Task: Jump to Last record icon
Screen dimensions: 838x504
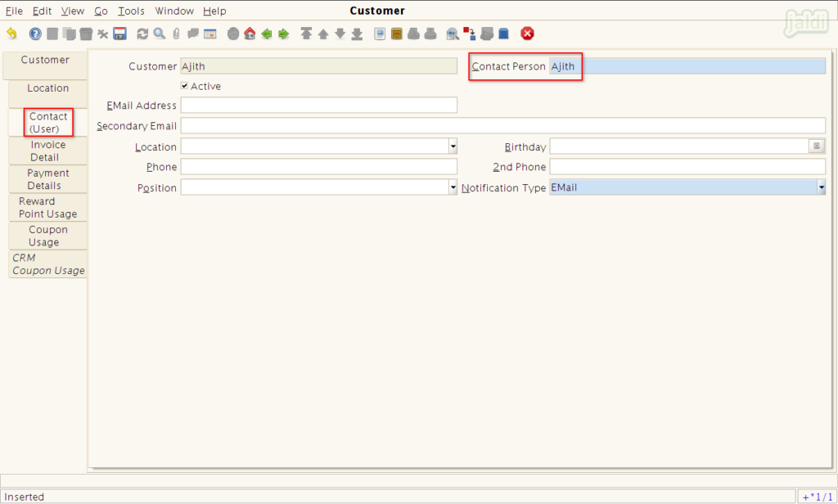Action: 357,34
